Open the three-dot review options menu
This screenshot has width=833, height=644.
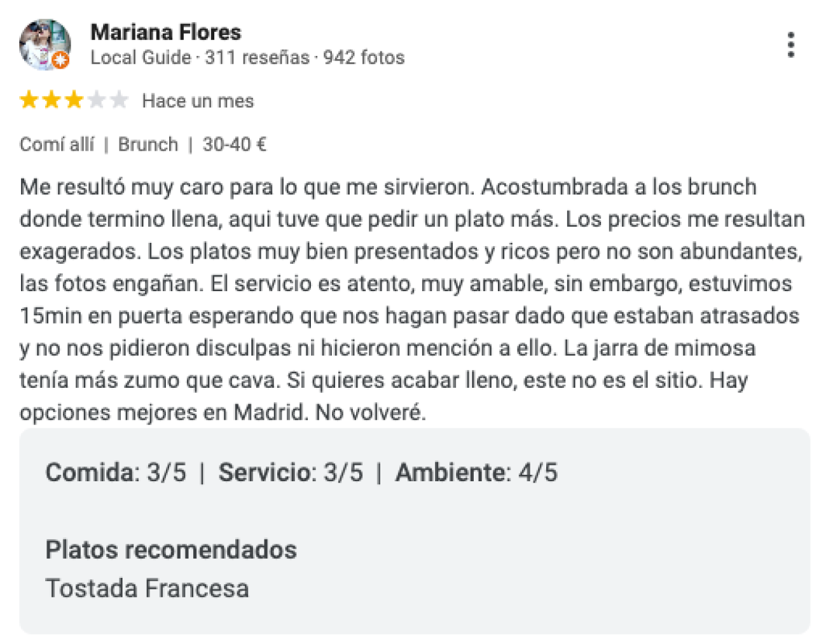pyautogui.click(x=790, y=45)
